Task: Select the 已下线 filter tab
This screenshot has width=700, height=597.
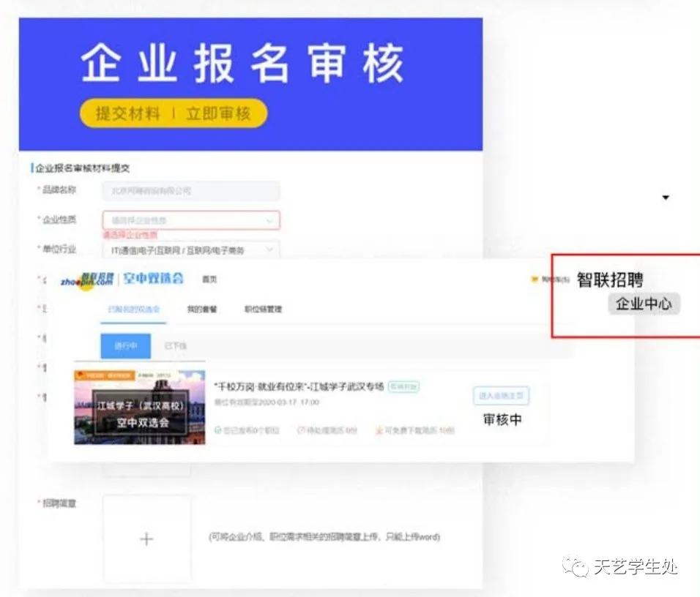Action: point(176,346)
